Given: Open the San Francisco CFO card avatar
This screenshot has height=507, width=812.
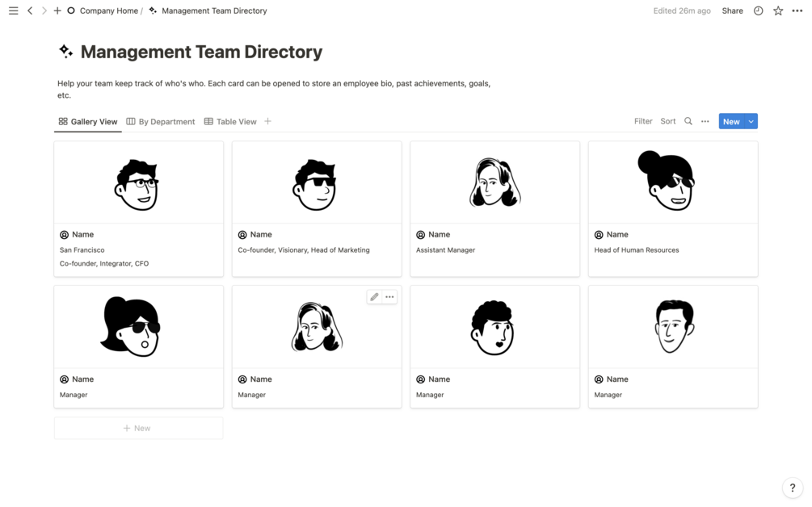Looking at the screenshot, I should (x=137, y=184).
